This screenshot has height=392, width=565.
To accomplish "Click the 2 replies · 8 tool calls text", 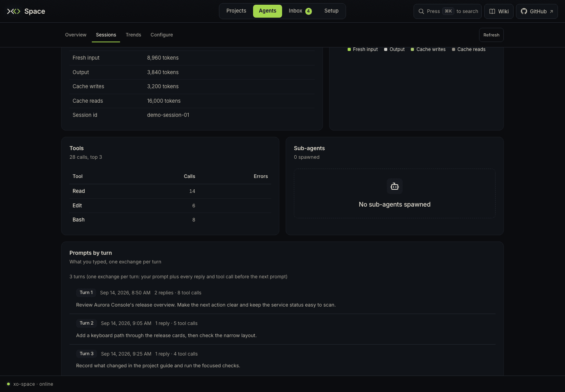I will (178, 293).
